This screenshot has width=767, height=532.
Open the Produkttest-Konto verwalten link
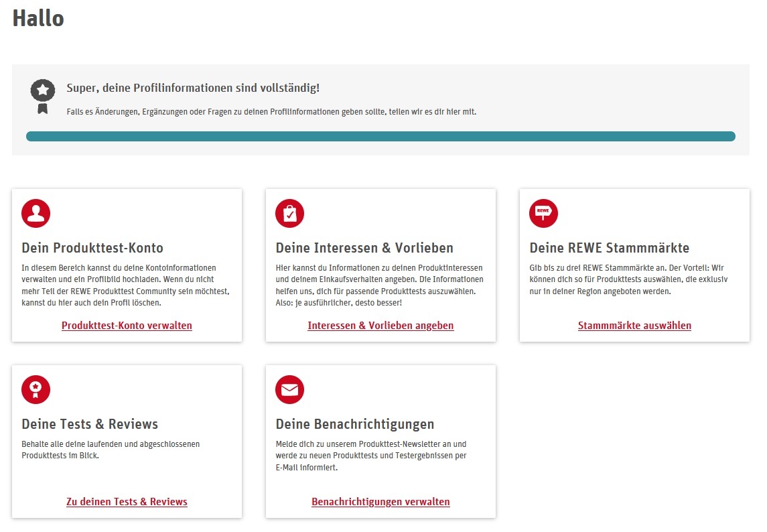click(127, 326)
